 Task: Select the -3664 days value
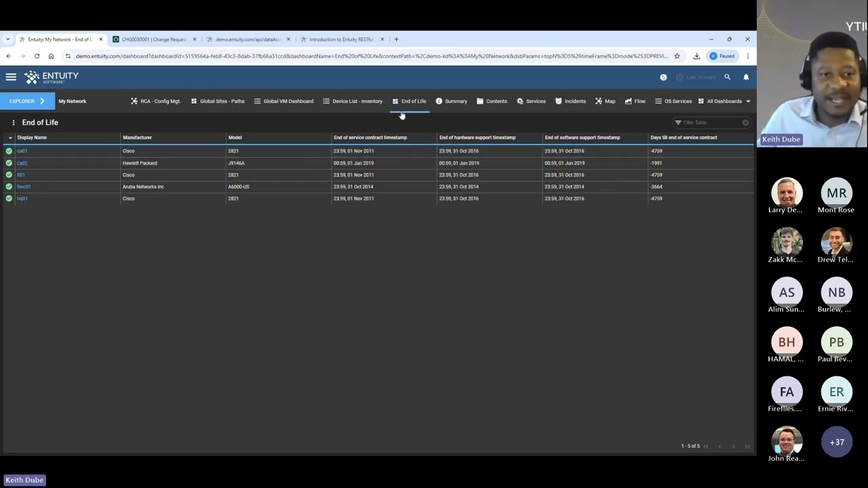(x=656, y=187)
